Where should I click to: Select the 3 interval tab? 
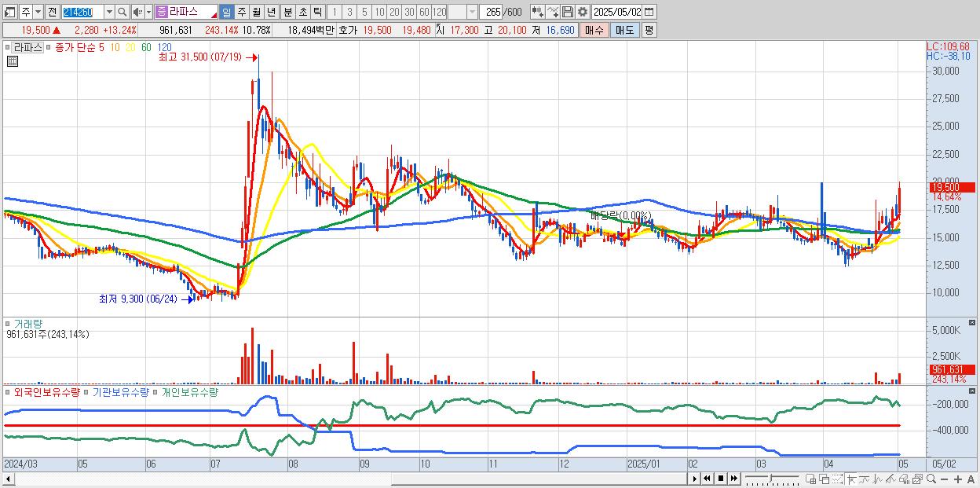click(349, 12)
